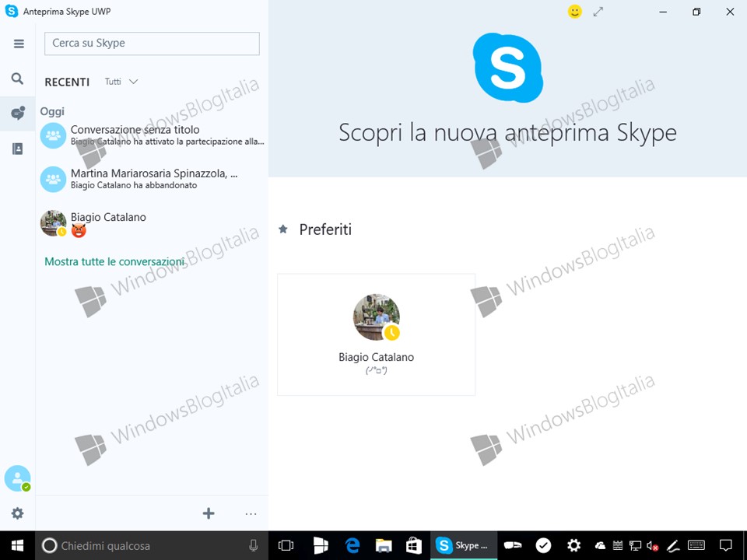This screenshot has height=560, width=747.
Task: Click the battery tray icon left of network
Action: pyautogui.click(x=618, y=546)
